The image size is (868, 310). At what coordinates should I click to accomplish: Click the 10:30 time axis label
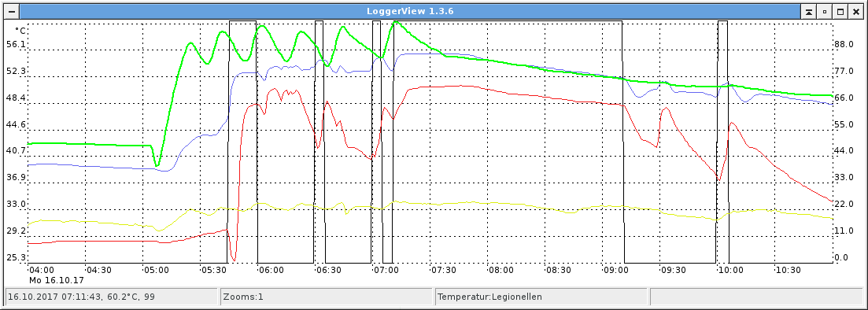(x=789, y=270)
